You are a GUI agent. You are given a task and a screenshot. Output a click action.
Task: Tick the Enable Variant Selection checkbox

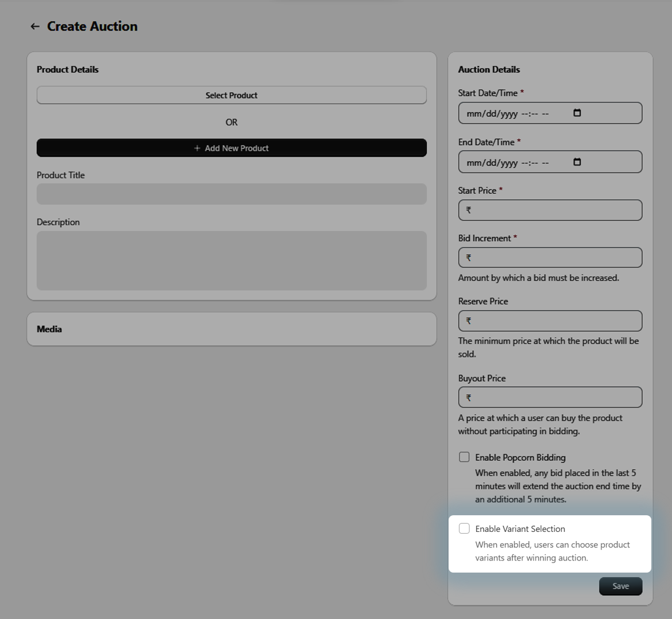pyautogui.click(x=464, y=528)
